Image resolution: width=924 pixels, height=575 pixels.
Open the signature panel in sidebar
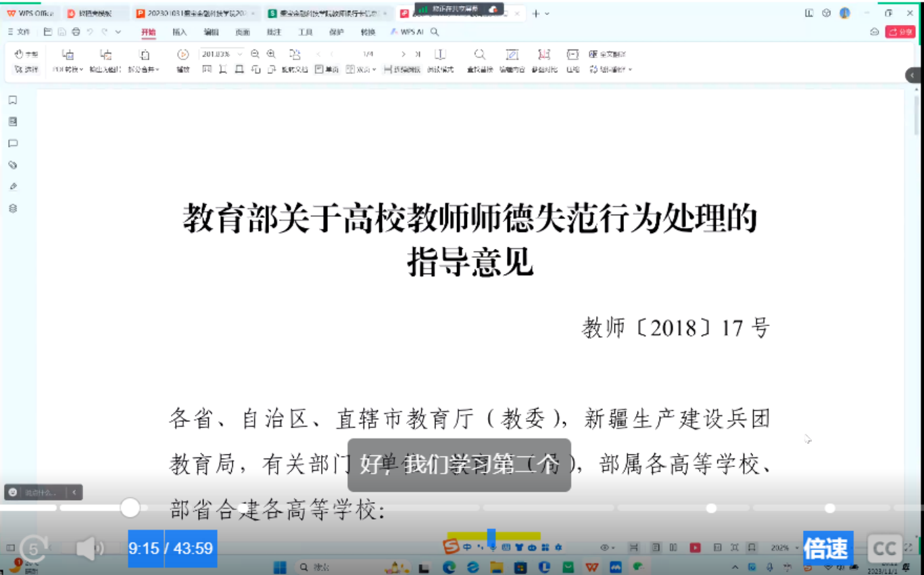click(12, 187)
